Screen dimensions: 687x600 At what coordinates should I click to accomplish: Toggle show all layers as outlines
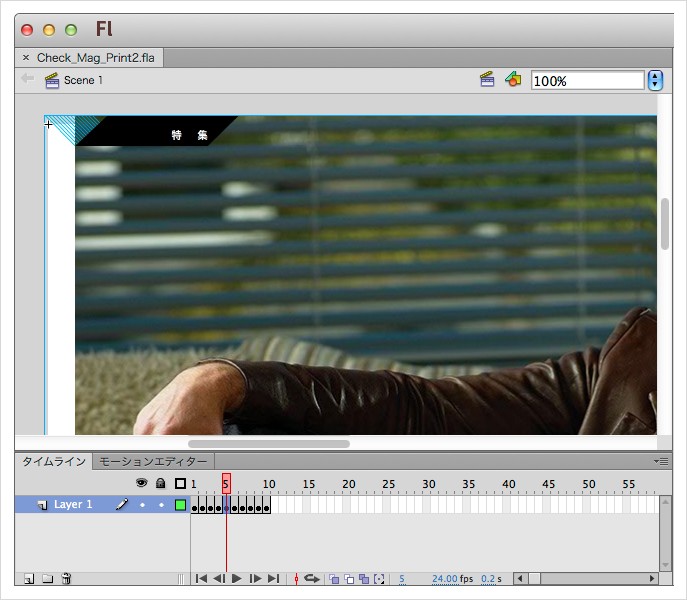point(180,483)
